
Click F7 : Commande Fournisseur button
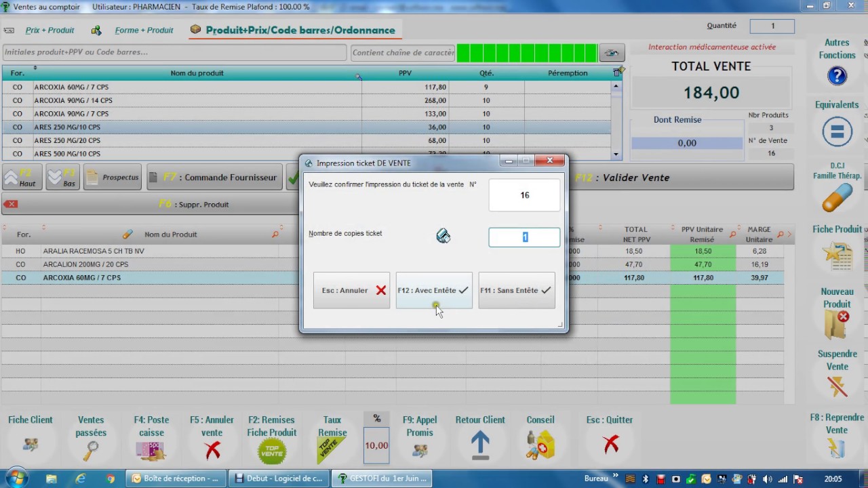[x=214, y=178]
